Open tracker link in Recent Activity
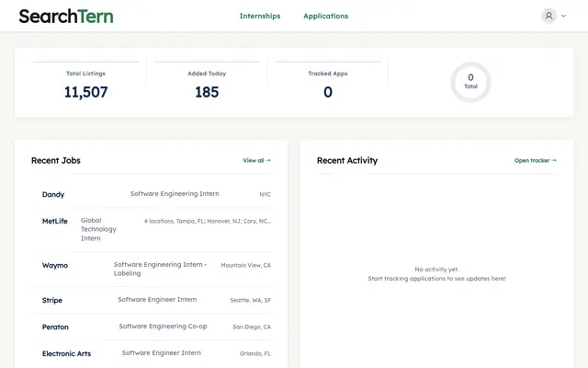The width and height of the screenshot is (588, 368). click(x=536, y=160)
